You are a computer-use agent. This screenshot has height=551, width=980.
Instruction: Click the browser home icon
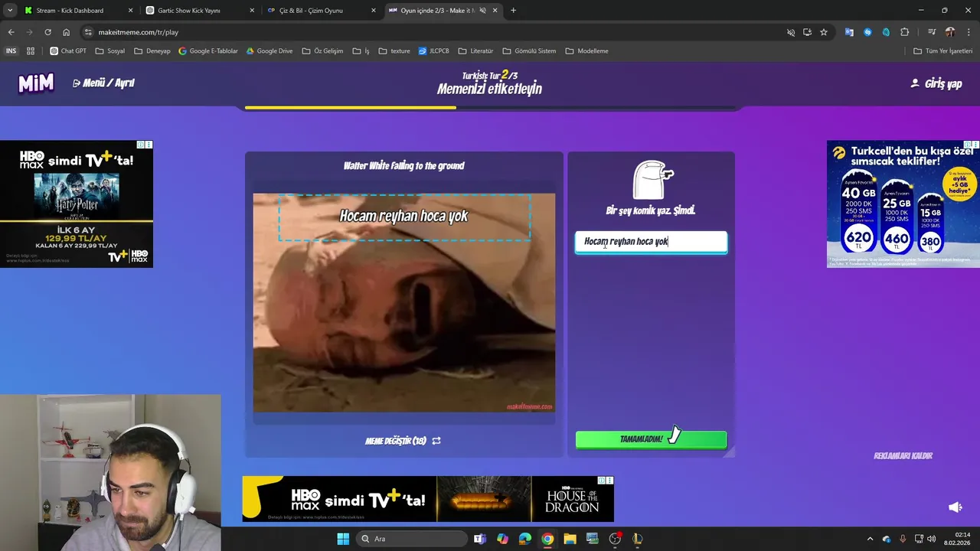[66, 32]
